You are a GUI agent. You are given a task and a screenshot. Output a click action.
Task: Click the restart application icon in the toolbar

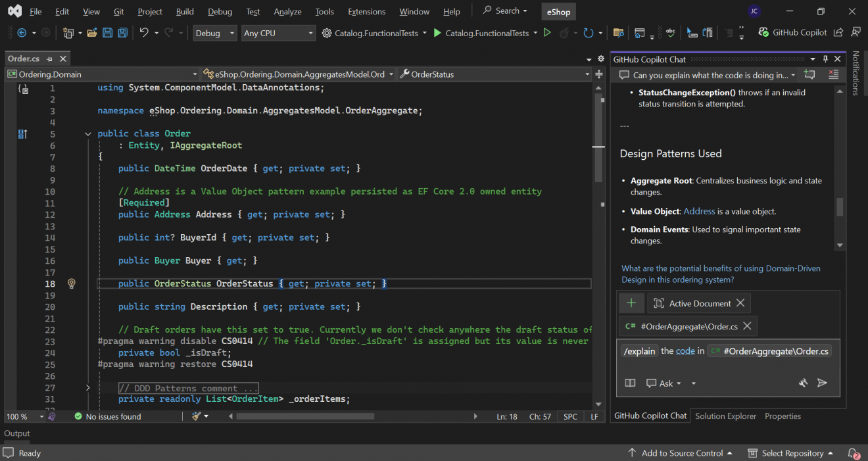point(590,33)
